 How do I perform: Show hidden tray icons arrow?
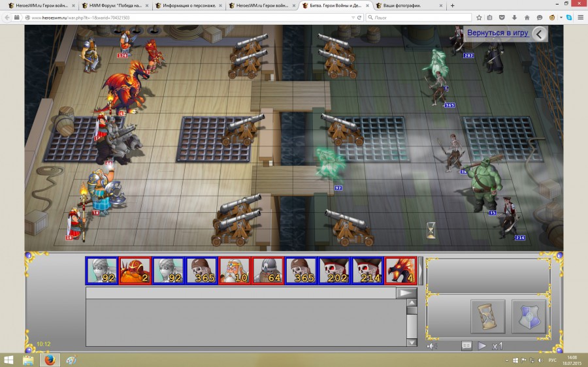click(x=507, y=360)
